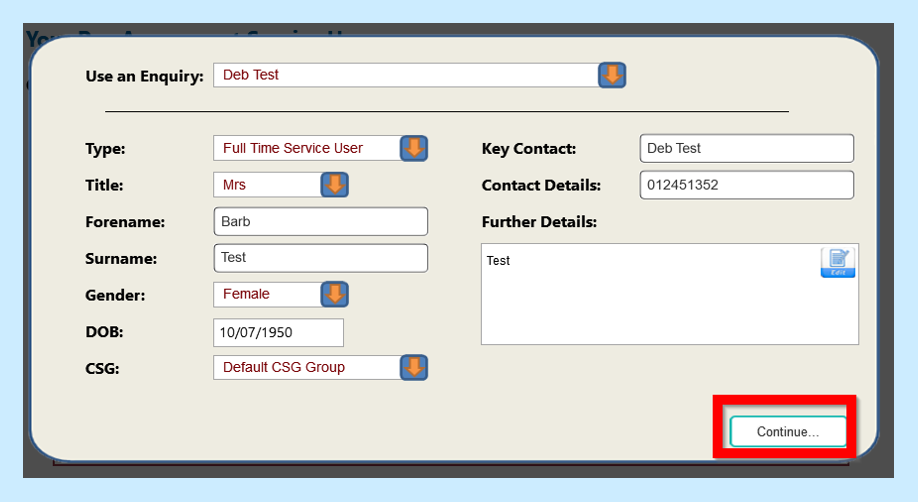Click the orange arrow next to Title
Image resolution: width=918 pixels, height=502 pixels.
click(334, 185)
